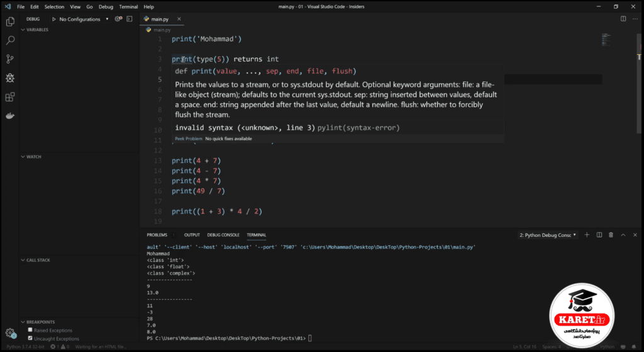Image resolution: width=644 pixels, height=352 pixels.
Task: Open the Terminal menu
Action: coord(128,6)
